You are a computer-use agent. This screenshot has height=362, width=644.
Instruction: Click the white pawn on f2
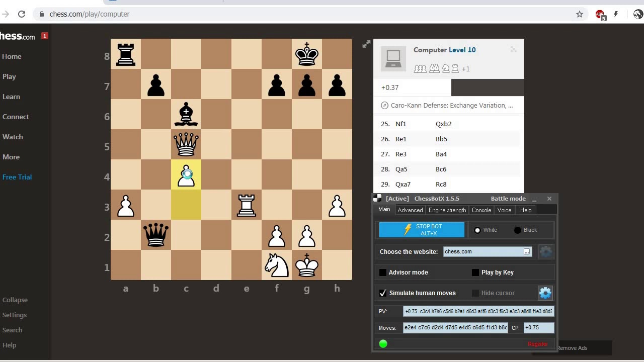point(277,236)
